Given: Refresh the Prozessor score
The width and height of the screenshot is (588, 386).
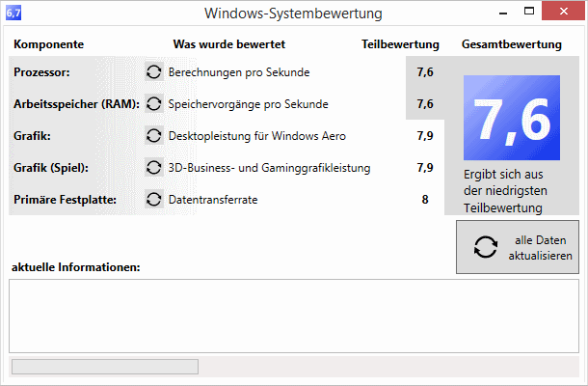Looking at the screenshot, I should pos(154,71).
